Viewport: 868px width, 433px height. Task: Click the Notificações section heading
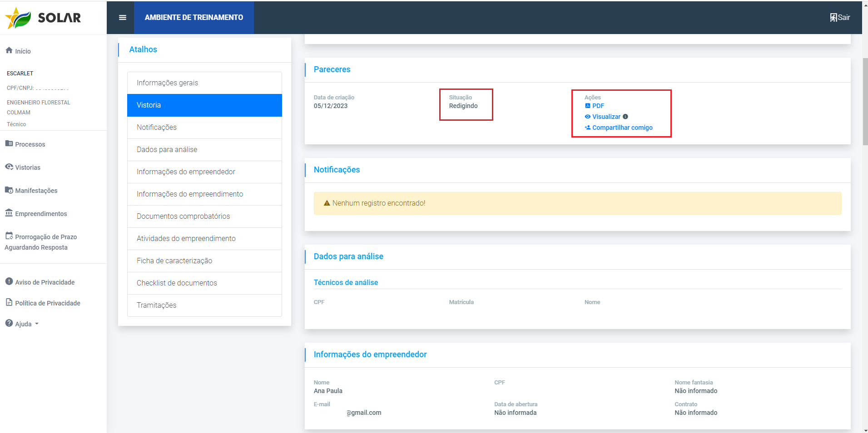coord(337,170)
